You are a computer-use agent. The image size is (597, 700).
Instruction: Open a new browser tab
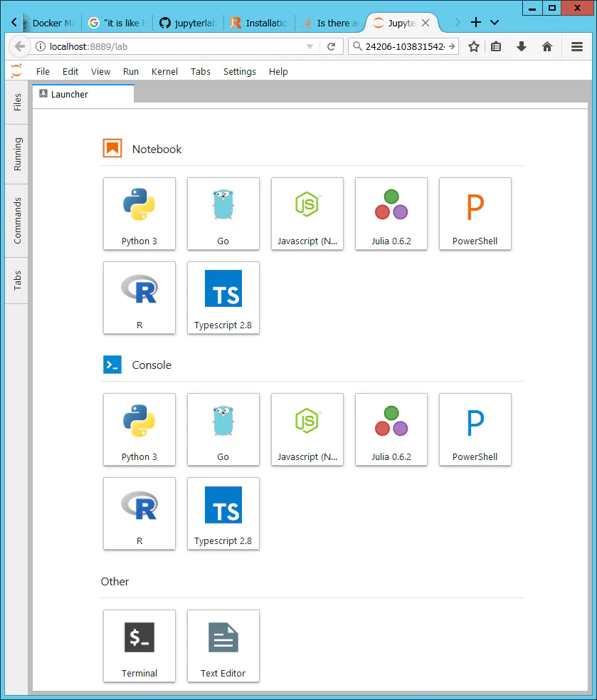tap(475, 22)
